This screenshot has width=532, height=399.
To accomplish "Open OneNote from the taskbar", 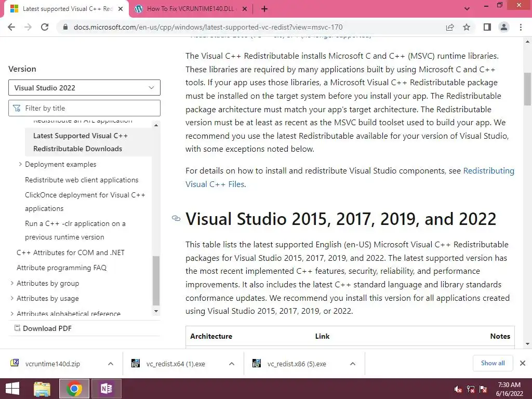I will click(106, 389).
